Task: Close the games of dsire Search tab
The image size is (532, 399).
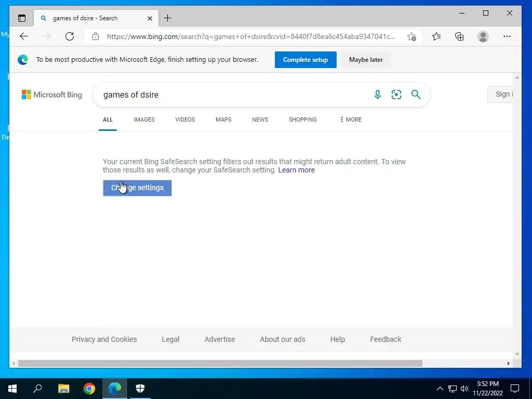Action: [x=150, y=18]
